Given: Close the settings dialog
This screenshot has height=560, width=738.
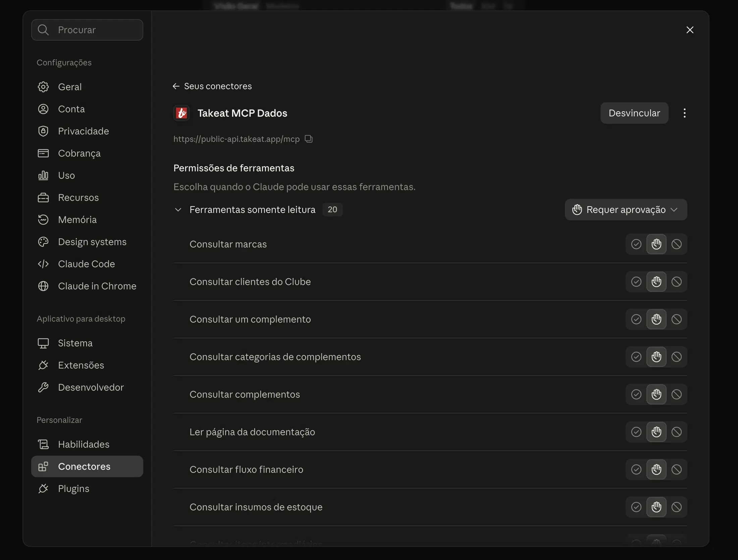Looking at the screenshot, I should tap(690, 30).
